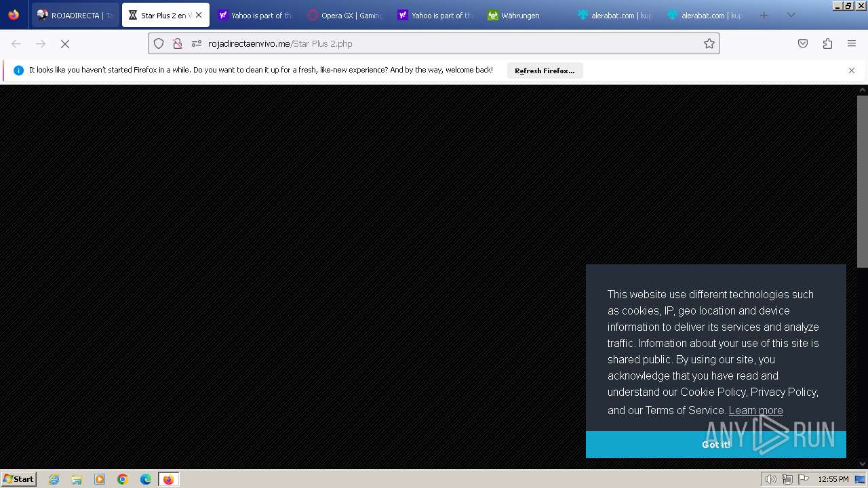Open the Firefox application menu

(x=852, y=43)
